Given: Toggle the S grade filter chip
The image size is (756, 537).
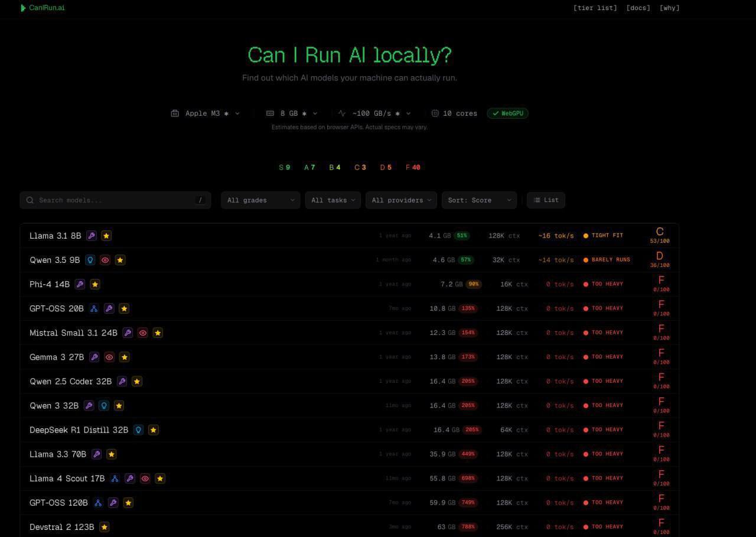Looking at the screenshot, I should 285,167.
